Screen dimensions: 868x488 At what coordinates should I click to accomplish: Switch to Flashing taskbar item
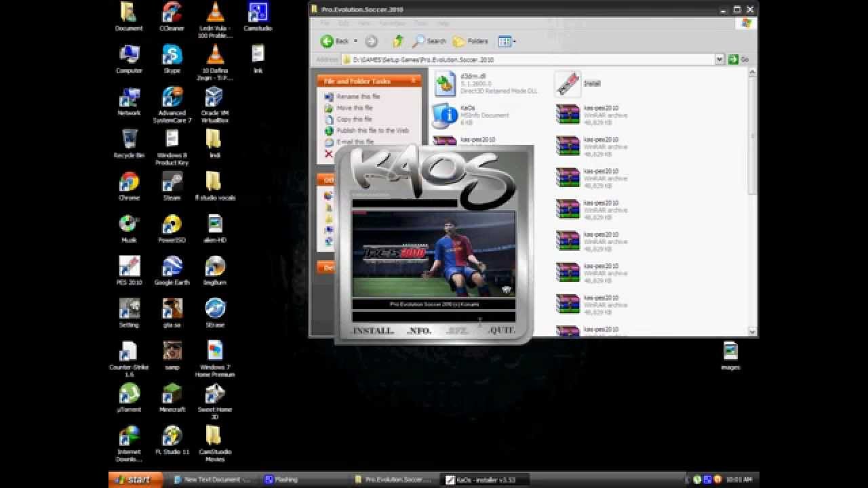303,480
